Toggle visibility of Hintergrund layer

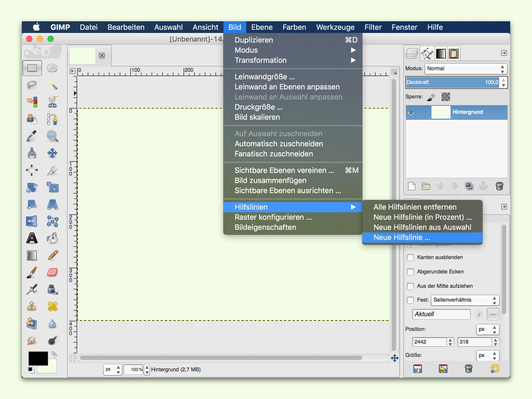point(411,112)
